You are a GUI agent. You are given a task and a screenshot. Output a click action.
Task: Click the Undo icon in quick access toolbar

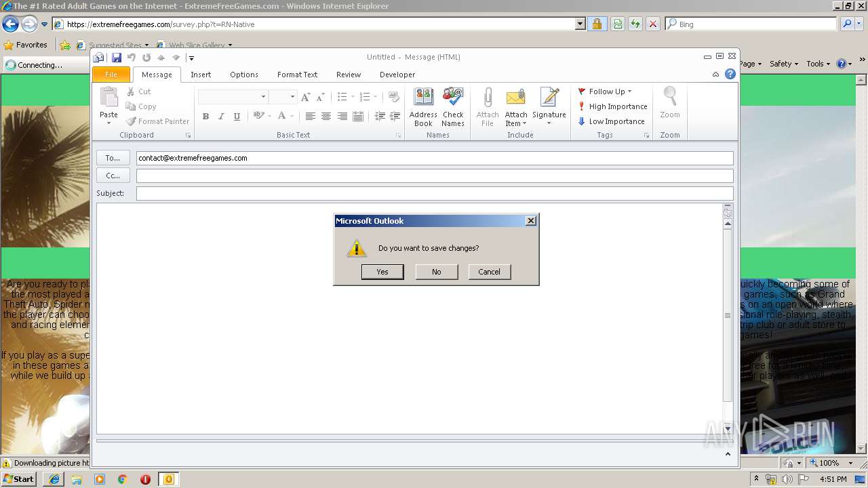[132, 58]
